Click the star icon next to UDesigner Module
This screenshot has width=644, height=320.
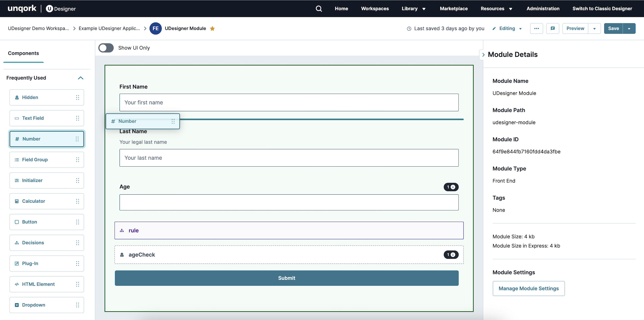coord(212,28)
